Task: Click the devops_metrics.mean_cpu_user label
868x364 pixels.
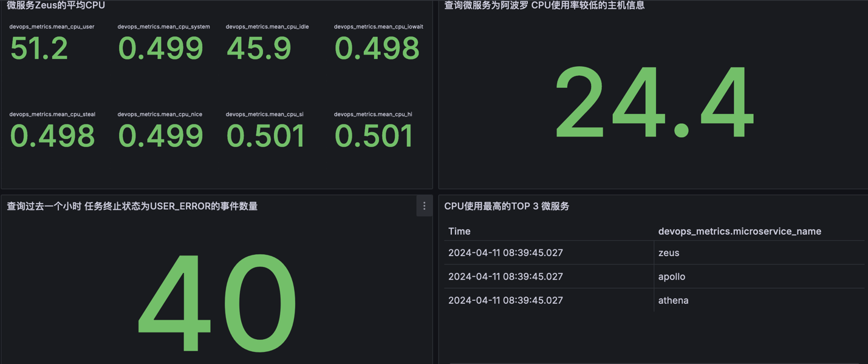Action: pos(52,27)
